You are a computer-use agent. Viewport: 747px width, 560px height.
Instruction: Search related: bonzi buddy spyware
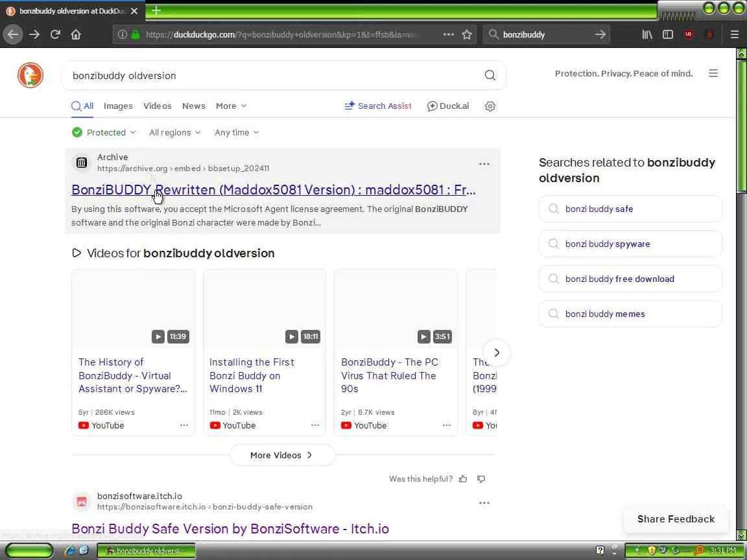[x=630, y=244]
